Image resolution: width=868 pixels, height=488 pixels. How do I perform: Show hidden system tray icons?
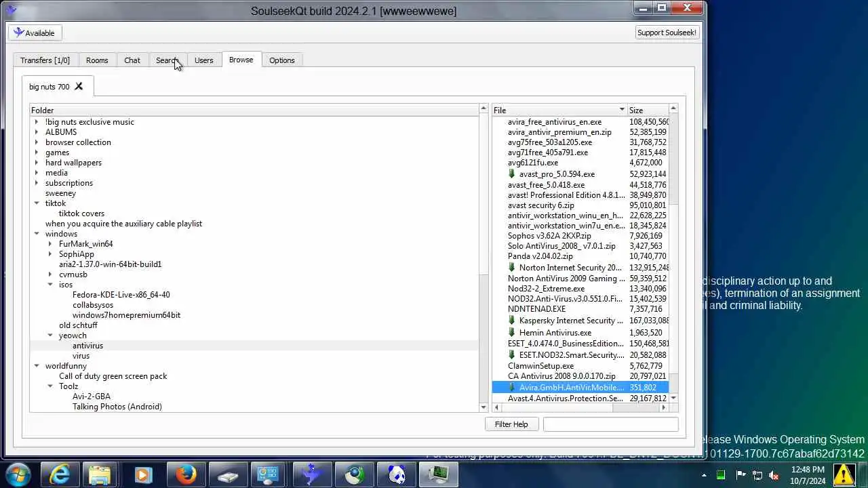704,475
